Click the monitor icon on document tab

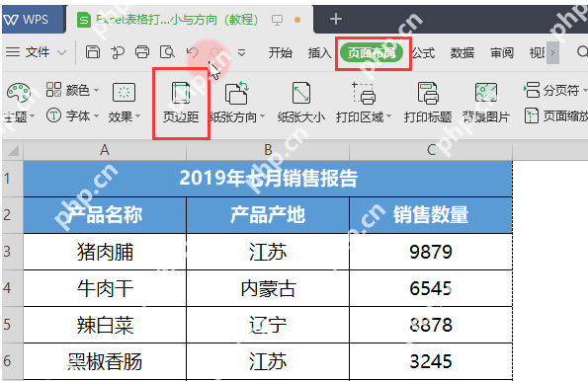pos(277,20)
